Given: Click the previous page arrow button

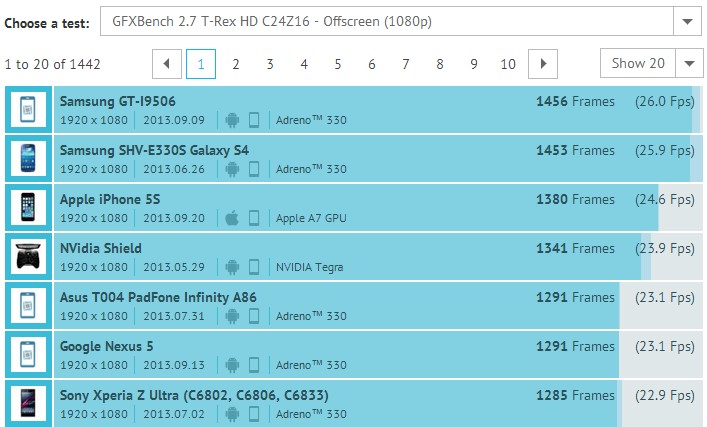Looking at the screenshot, I should [x=167, y=64].
